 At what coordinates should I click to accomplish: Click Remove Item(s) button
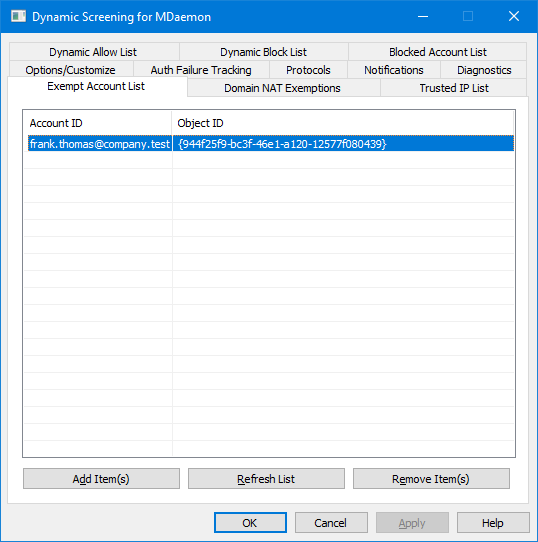pos(431,479)
